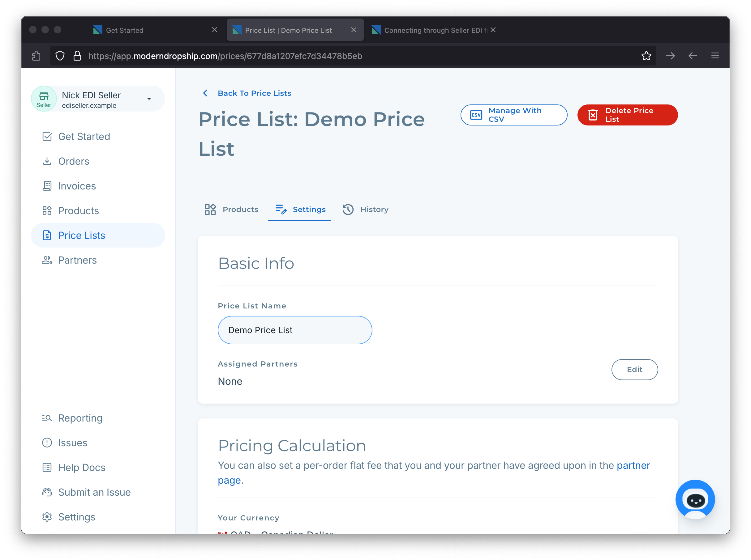The image size is (751, 560).
Task: Open the browser hamburger menu
Action: 715,56
